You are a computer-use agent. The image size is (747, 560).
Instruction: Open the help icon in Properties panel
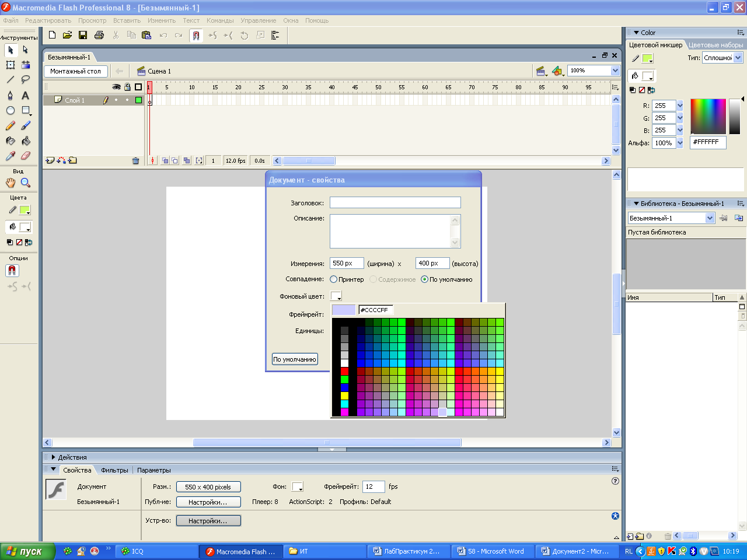[615, 481]
